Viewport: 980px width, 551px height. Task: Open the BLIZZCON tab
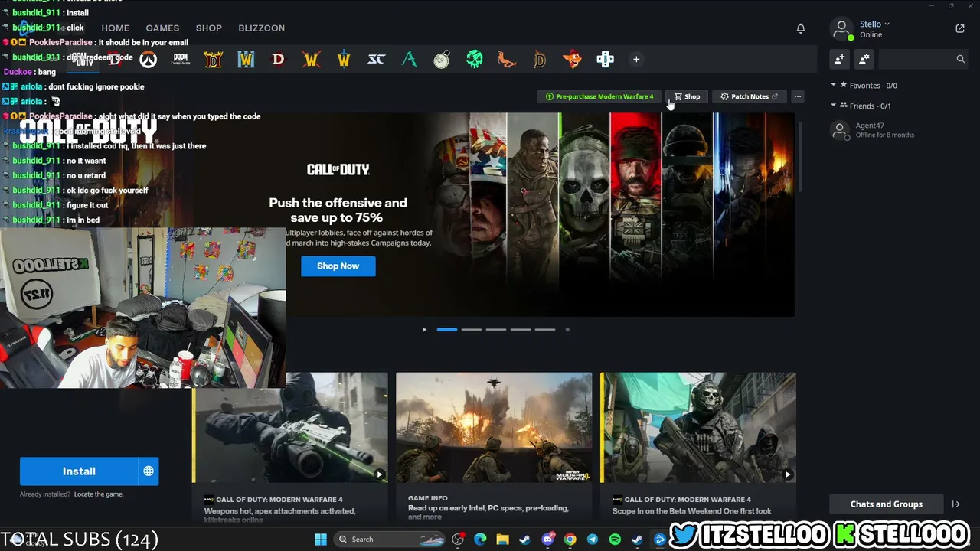[x=262, y=28]
